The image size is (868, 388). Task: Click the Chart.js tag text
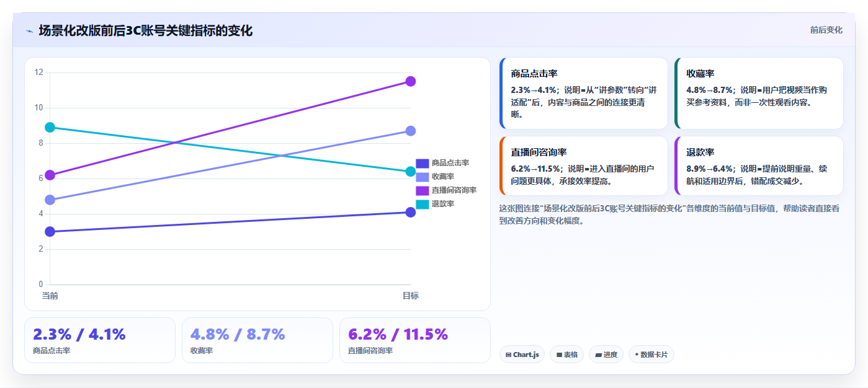(x=526, y=355)
